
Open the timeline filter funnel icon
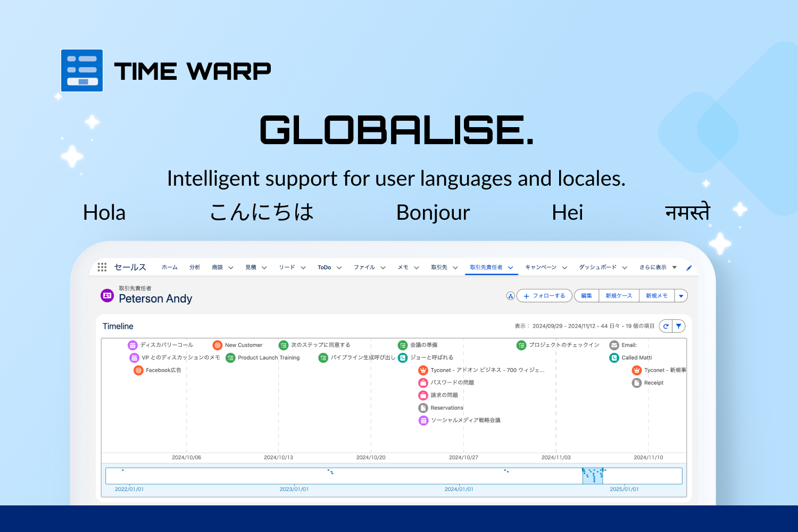[679, 326]
